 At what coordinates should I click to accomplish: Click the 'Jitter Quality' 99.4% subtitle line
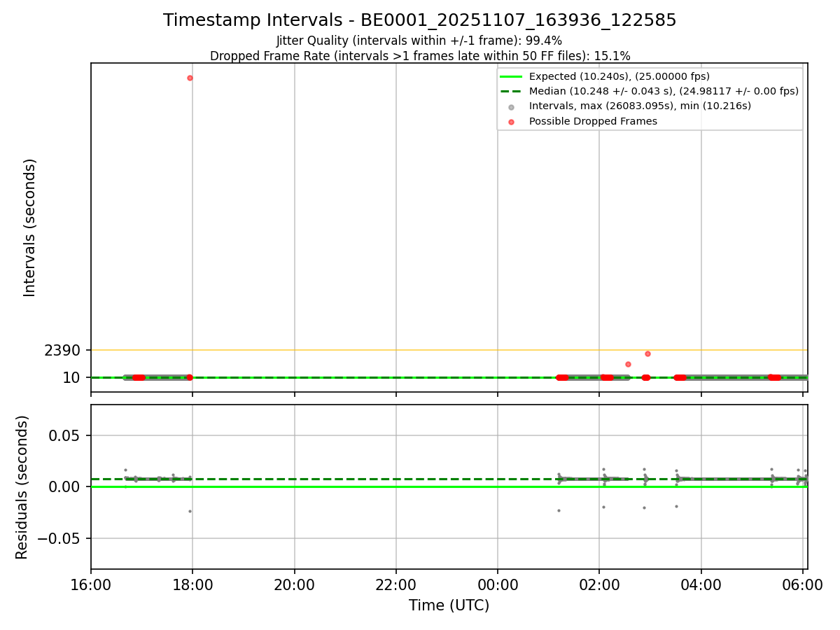(x=419, y=41)
